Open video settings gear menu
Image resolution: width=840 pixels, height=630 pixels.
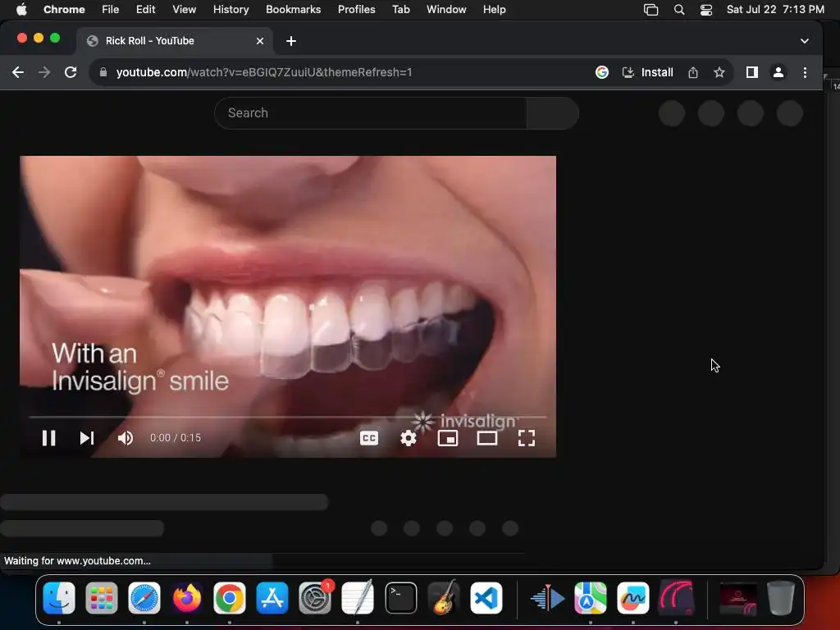409,438
